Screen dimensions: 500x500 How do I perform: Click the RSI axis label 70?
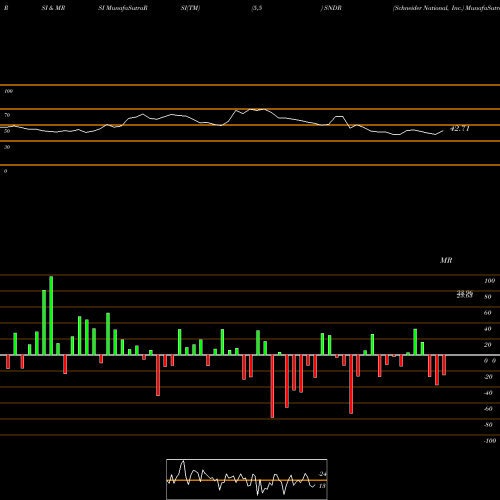coord(7,115)
